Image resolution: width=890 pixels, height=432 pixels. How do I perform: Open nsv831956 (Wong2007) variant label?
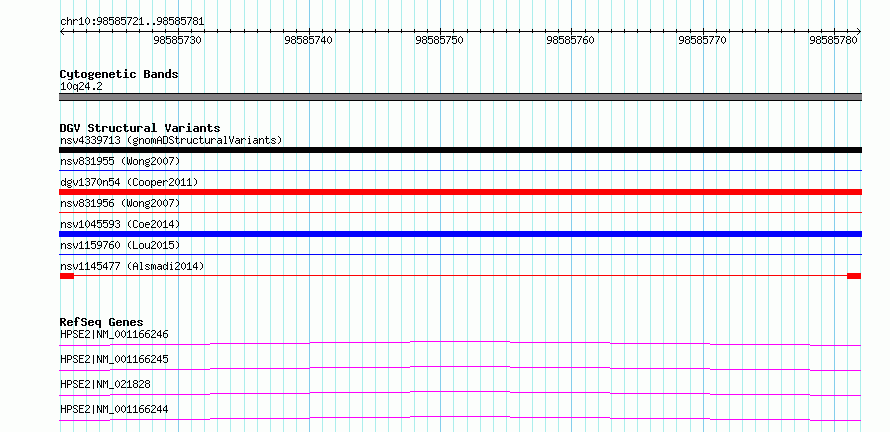[x=120, y=203]
